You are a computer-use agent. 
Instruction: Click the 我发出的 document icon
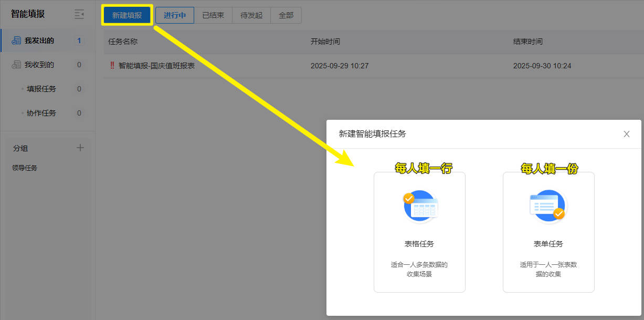click(16, 41)
